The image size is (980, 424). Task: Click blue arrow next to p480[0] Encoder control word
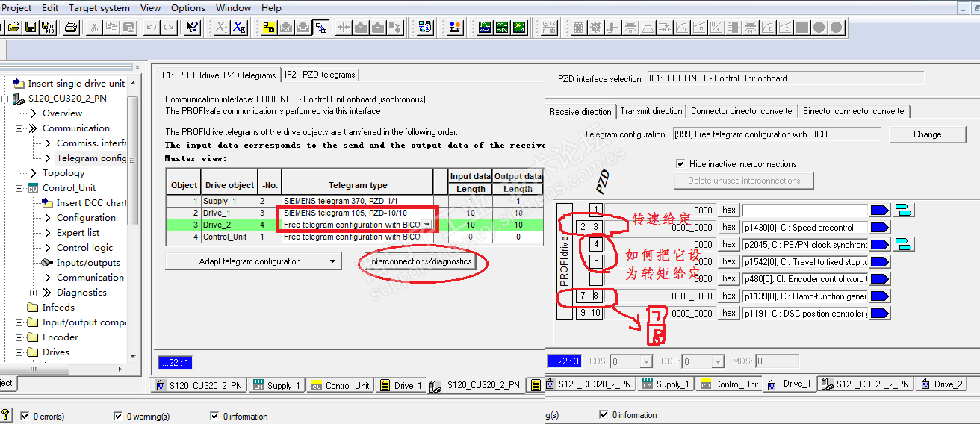point(880,278)
